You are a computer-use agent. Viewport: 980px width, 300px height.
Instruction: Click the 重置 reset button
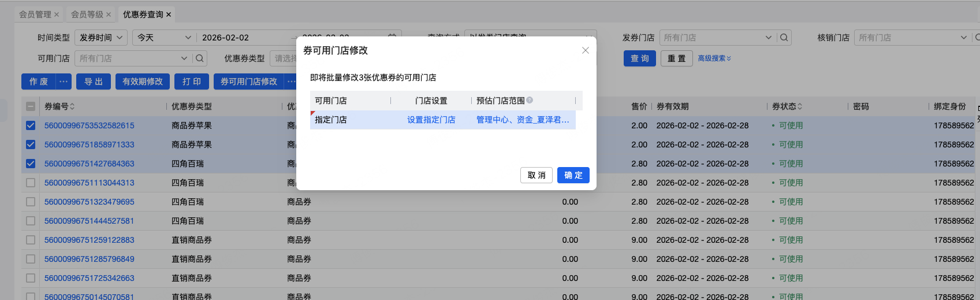pyautogui.click(x=677, y=58)
